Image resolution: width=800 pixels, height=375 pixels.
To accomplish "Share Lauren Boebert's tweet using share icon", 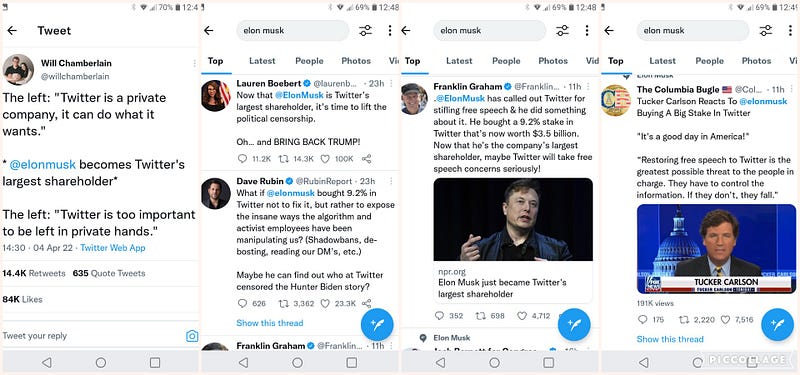I will click(366, 159).
